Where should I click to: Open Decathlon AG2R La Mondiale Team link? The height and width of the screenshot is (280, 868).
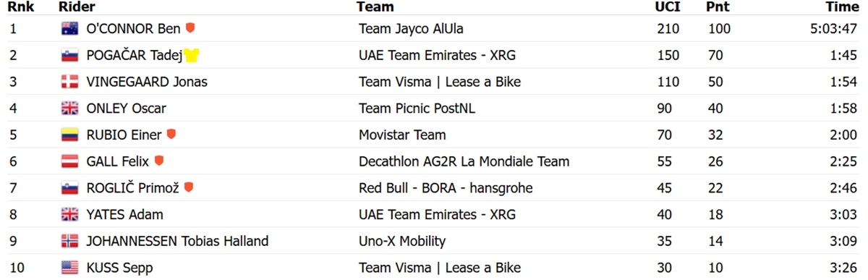[464, 162]
